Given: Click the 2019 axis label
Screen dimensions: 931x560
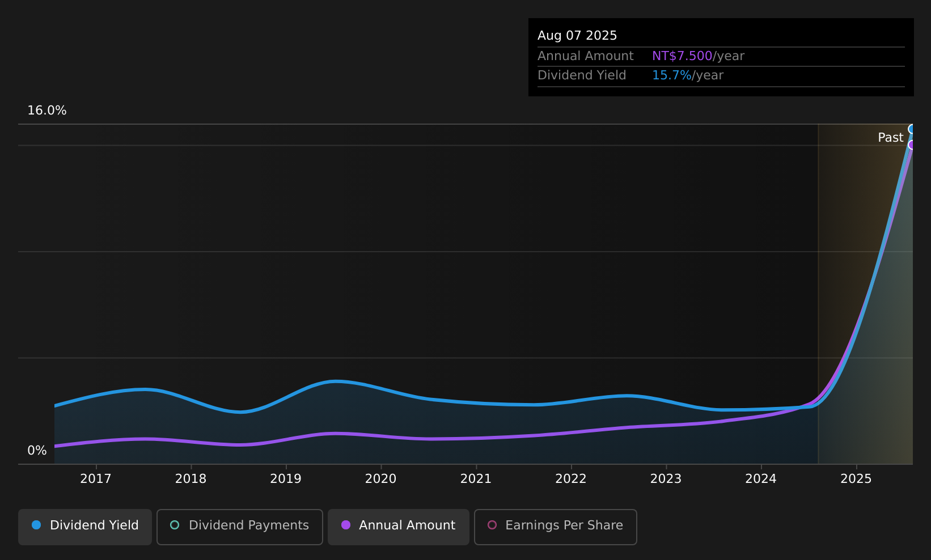Looking at the screenshot, I should pos(286,479).
